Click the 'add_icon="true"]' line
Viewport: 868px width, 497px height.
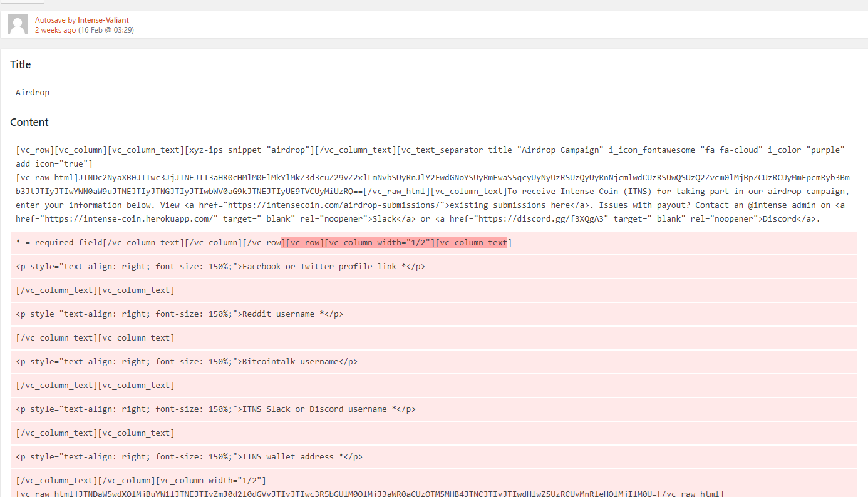[x=54, y=164]
